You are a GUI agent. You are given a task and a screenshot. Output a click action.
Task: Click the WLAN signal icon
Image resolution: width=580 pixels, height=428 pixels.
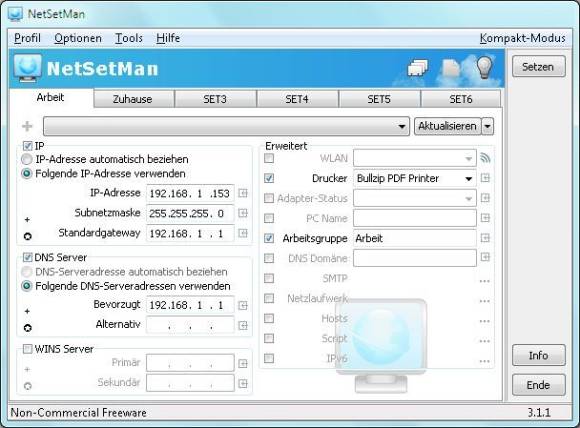[x=485, y=158]
